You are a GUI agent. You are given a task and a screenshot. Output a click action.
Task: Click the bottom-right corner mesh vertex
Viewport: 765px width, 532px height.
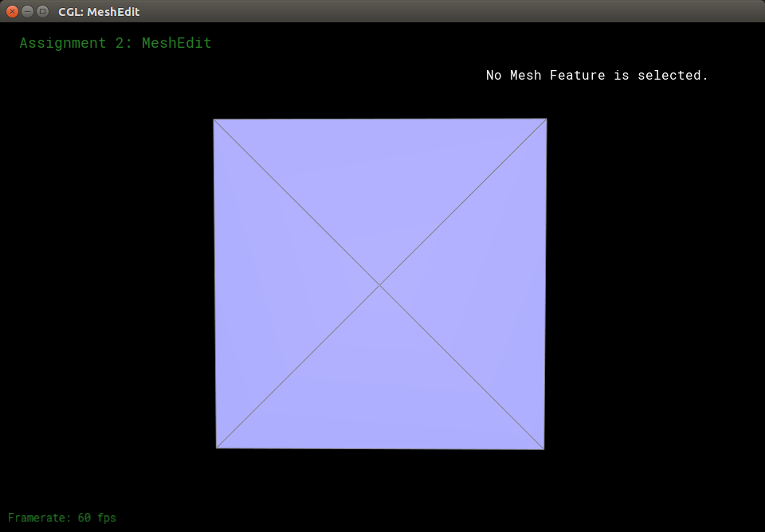[x=544, y=449]
